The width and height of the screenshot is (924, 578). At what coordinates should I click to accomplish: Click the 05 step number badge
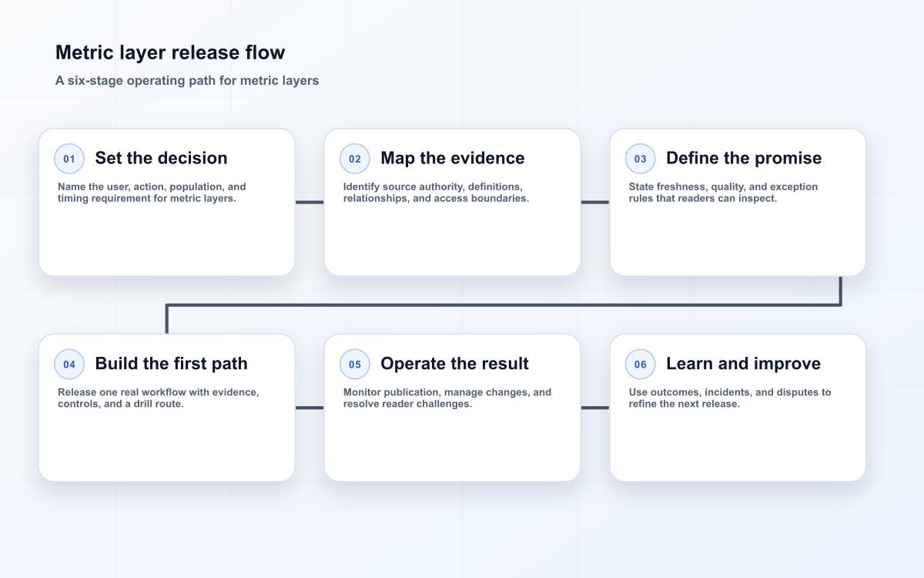[355, 365]
